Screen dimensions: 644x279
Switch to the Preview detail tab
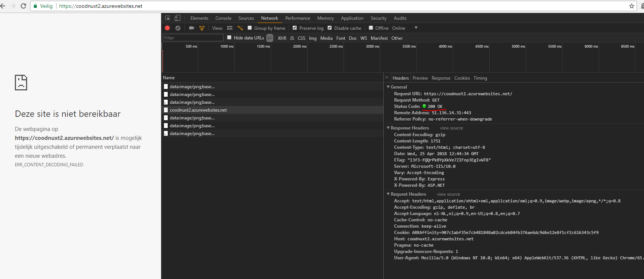tap(420, 78)
